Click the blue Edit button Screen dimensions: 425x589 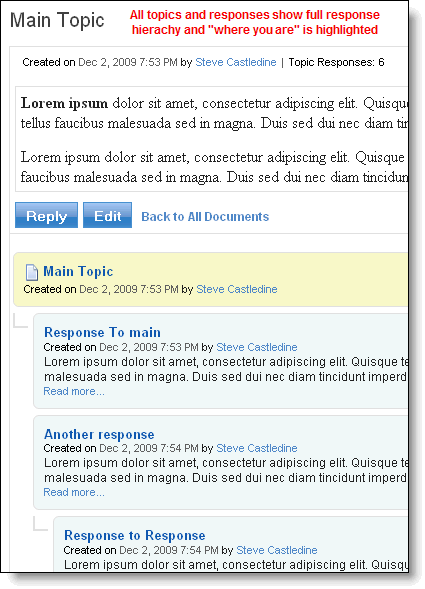[107, 215]
